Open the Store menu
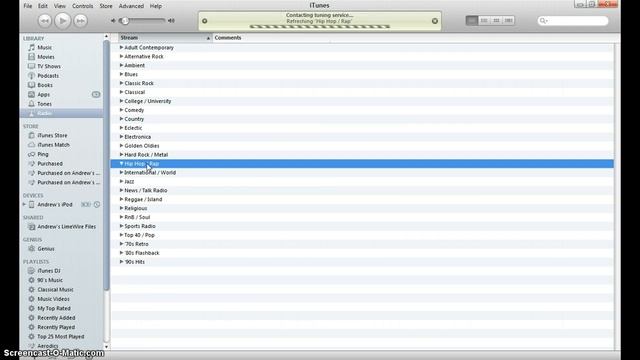Image resolution: width=640 pixels, height=360 pixels. click(106, 6)
